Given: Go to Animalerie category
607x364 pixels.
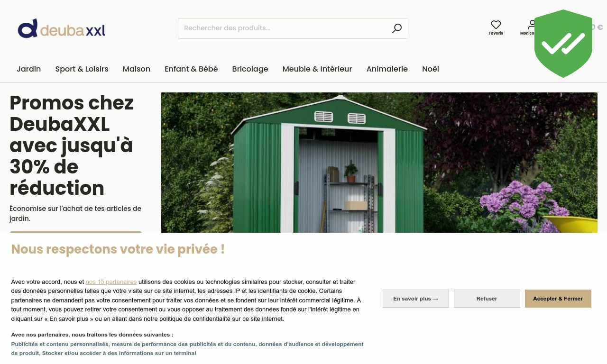Looking at the screenshot, I should point(387,69).
